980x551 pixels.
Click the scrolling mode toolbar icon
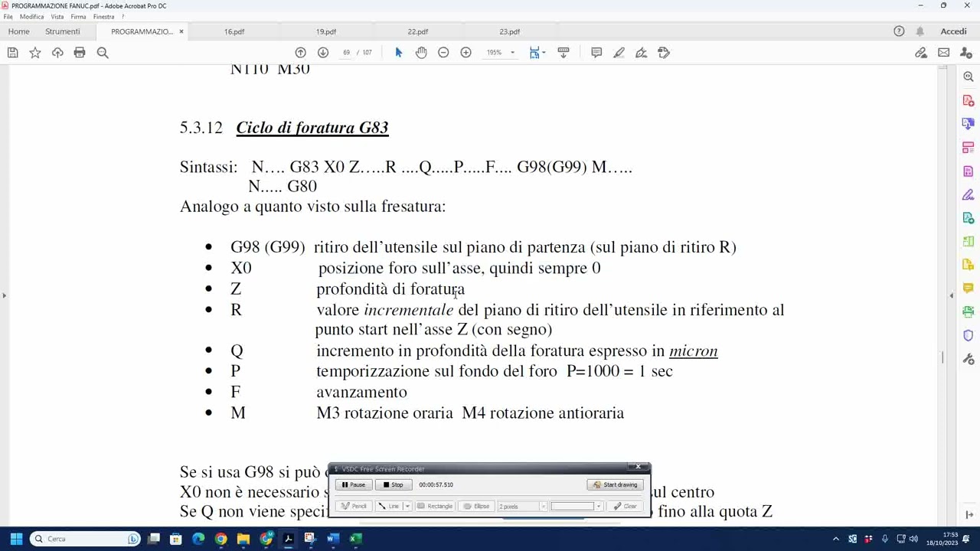coord(563,53)
